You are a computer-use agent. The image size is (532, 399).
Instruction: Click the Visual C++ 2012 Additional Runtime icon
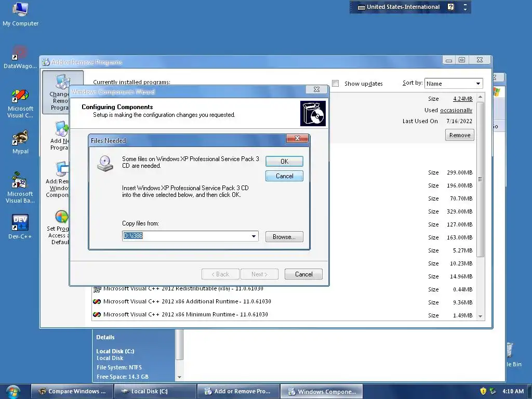point(97,301)
